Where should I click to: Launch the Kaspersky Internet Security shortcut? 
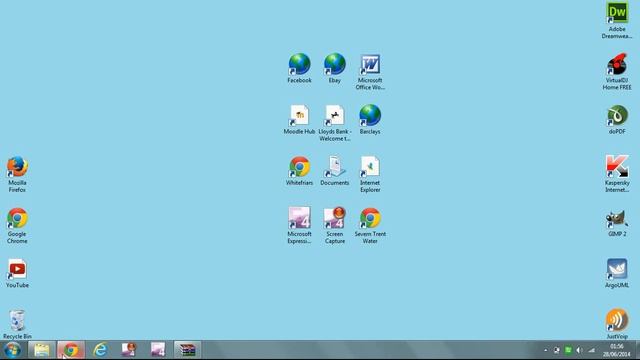coord(617,174)
